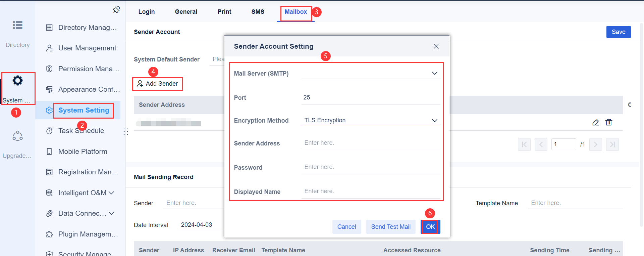Click the Plugin Management icon
644x256 pixels.
pos(50,234)
